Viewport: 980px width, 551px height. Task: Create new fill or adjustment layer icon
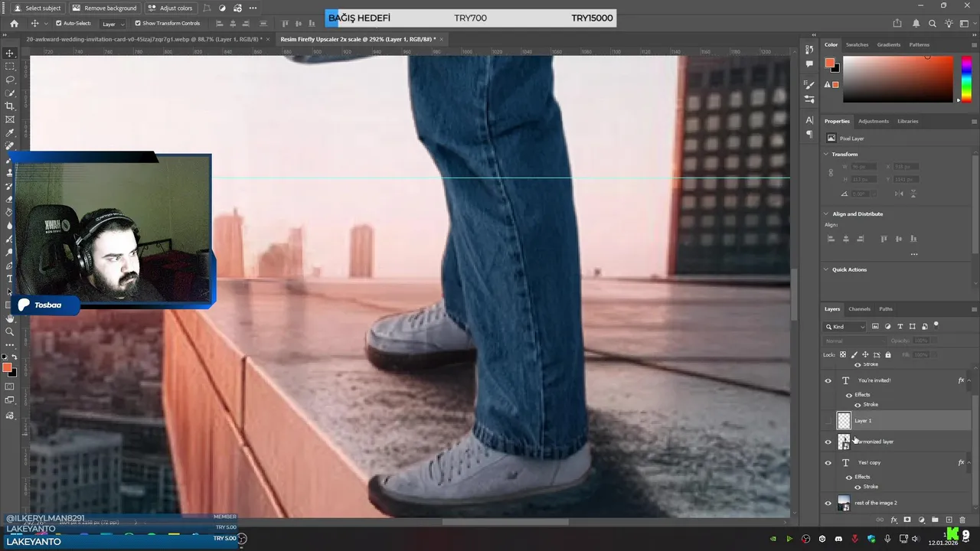[921, 520]
